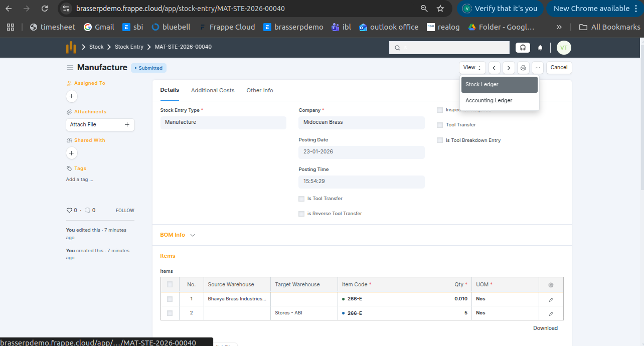
Task: Show more bookmarks via double-chevron
Action: [x=559, y=27]
